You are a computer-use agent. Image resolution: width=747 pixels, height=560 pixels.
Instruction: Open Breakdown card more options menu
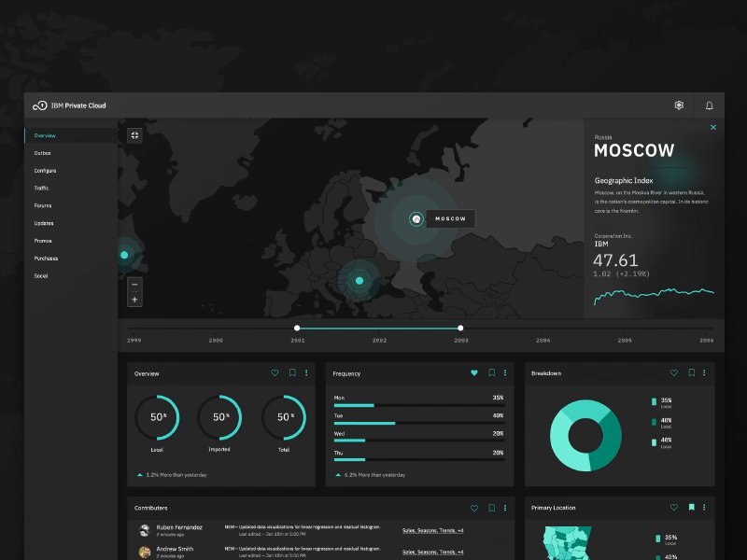coord(704,372)
